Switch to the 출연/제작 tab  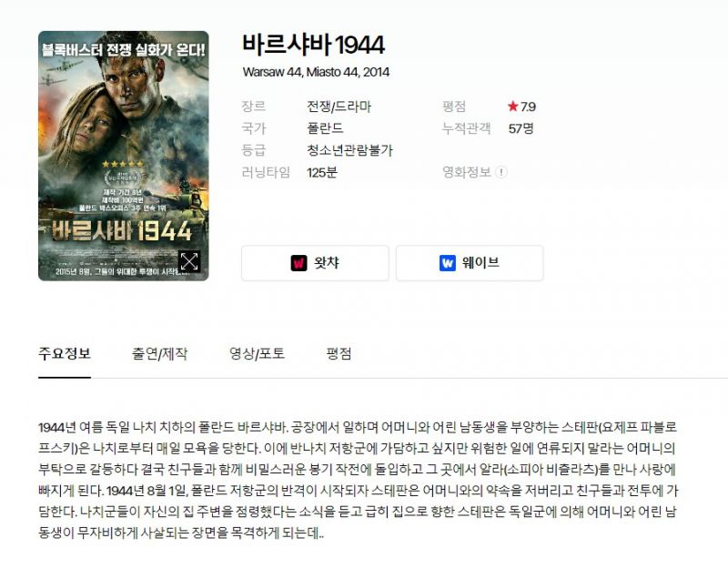coord(160,354)
